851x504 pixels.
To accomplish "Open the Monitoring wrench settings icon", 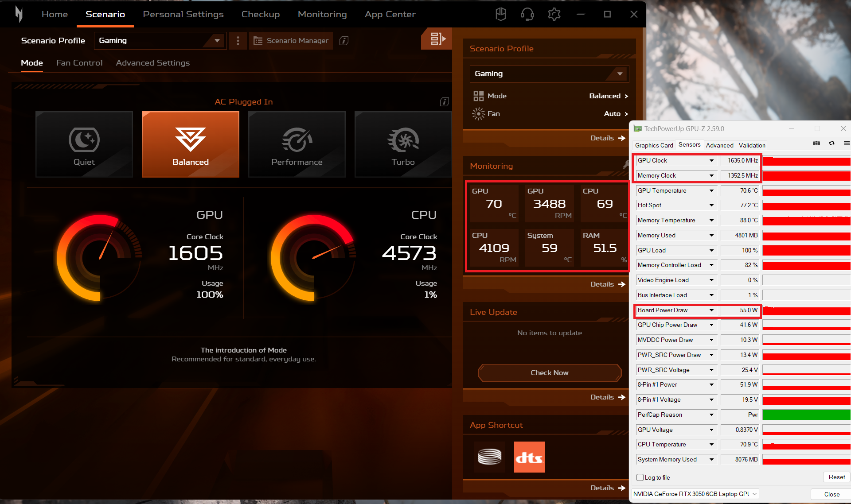I will coord(626,165).
